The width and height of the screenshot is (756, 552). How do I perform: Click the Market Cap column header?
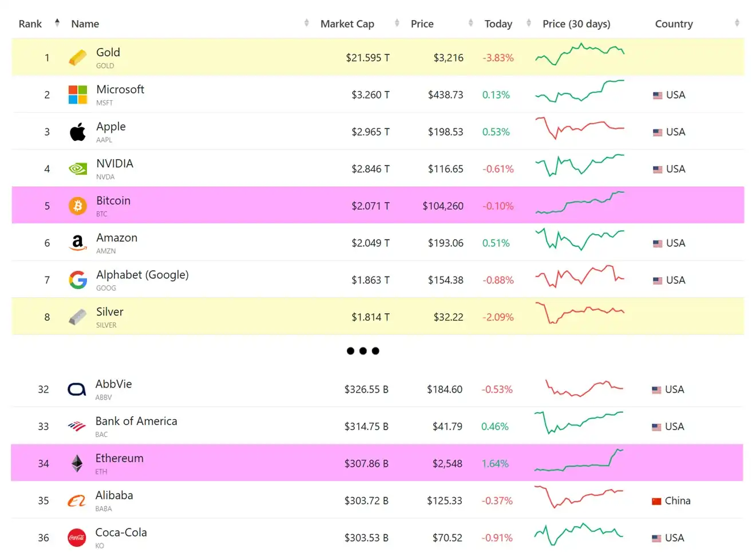pos(347,24)
